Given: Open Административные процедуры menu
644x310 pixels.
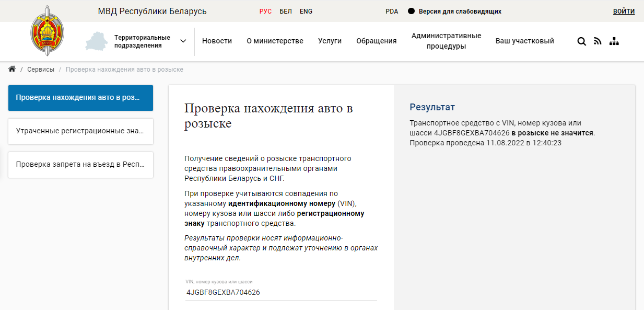Looking at the screenshot, I should (446, 41).
